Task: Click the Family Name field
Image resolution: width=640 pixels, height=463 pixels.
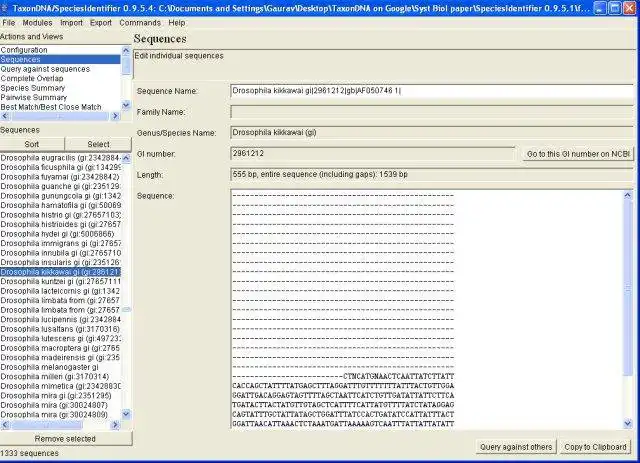Action: point(432,112)
